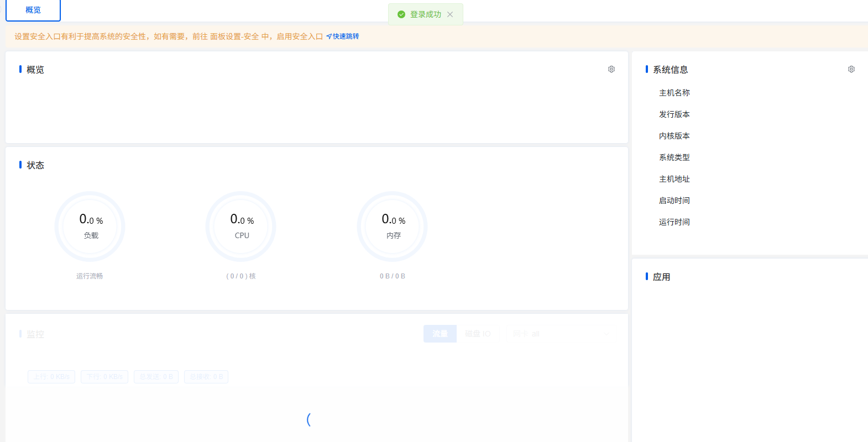Dismiss the 登录成功 notification with X
Viewport: 868px width, 442px height.
(450, 14)
